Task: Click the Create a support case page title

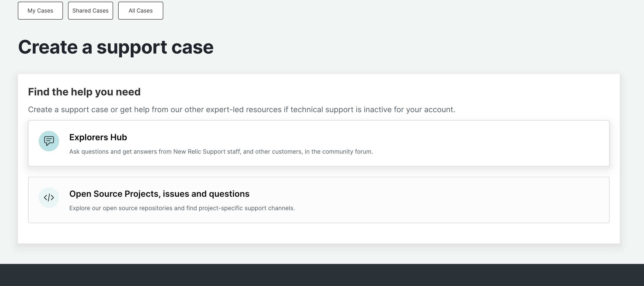Action: (x=115, y=47)
